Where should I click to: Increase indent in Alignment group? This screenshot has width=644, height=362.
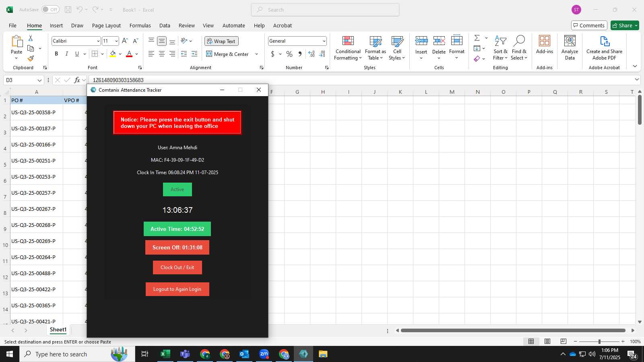click(194, 54)
